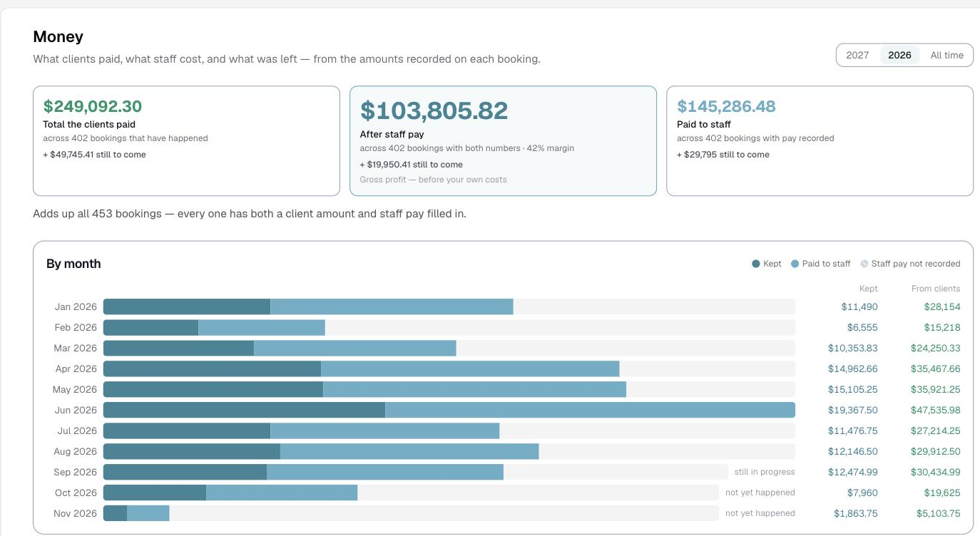Switch to the 2027 year tab

[857, 55]
